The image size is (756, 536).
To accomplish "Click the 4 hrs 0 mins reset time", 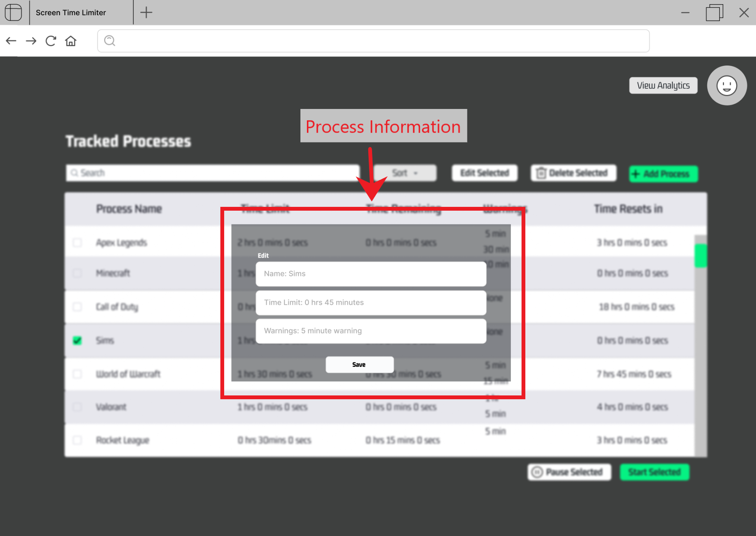I will coord(632,407).
